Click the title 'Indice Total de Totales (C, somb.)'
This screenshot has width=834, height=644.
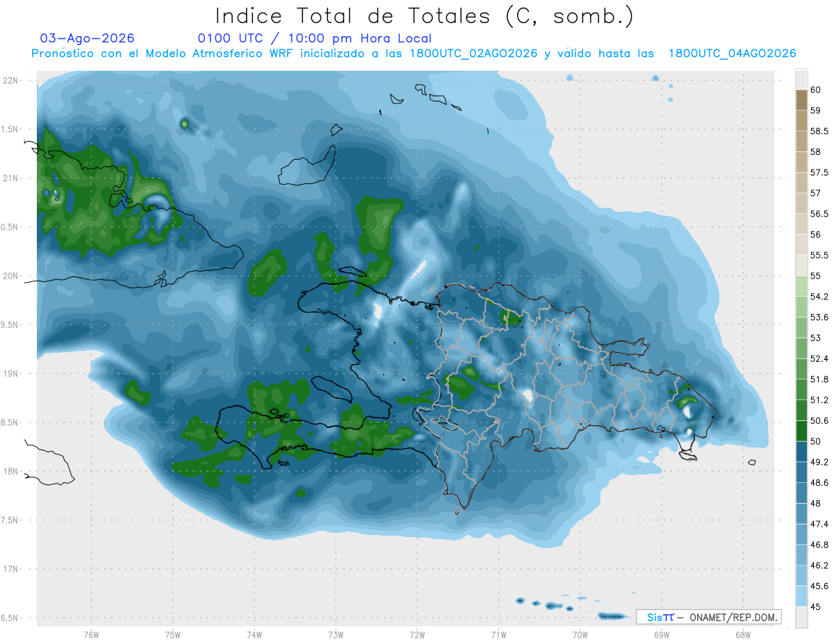pyautogui.click(x=424, y=16)
